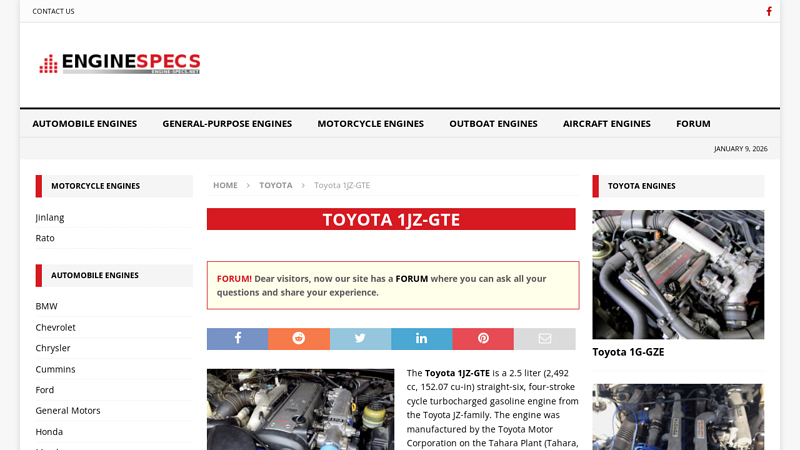Image resolution: width=800 pixels, height=450 pixels.
Task: Open the Rato engines link
Action: [45, 238]
